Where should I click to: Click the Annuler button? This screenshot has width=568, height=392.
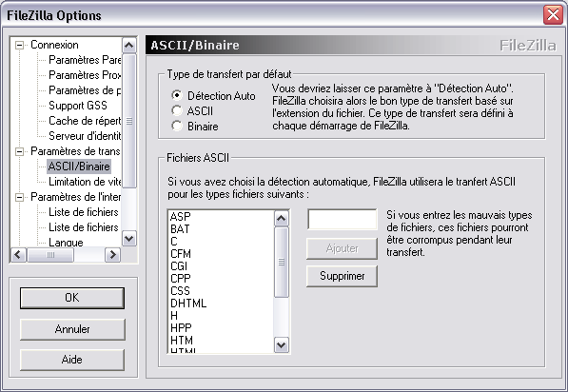pyautogui.click(x=72, y=329)
